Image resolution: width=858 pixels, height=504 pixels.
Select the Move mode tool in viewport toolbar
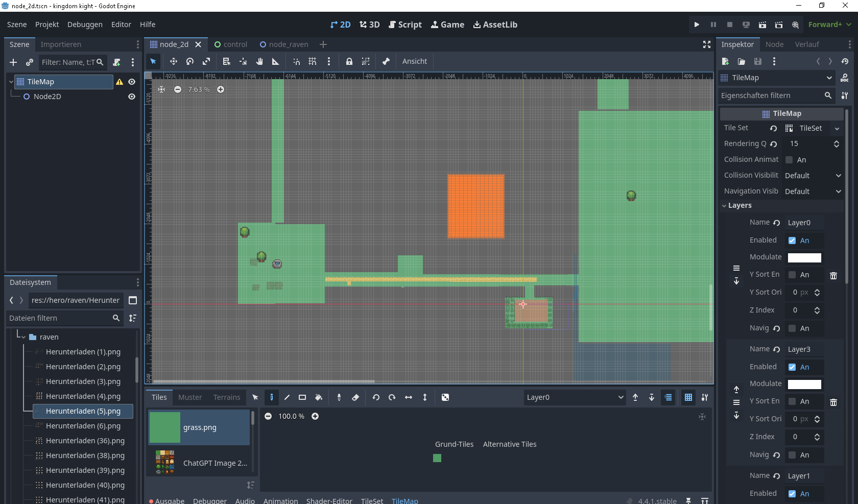174,61
